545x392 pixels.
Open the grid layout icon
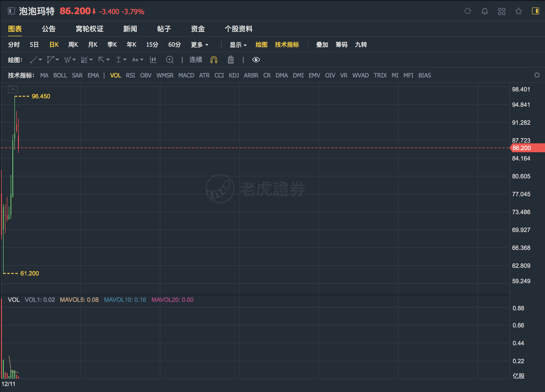501,11
